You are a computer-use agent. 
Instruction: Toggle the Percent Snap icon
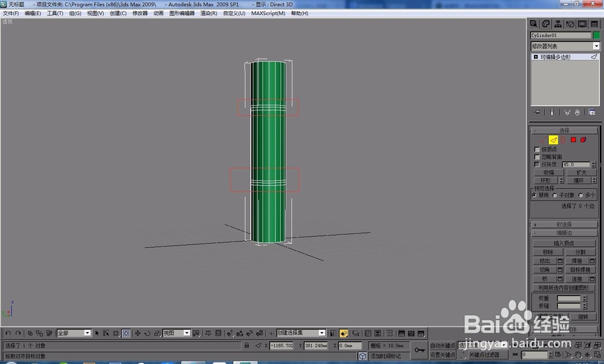click(249, 333)
